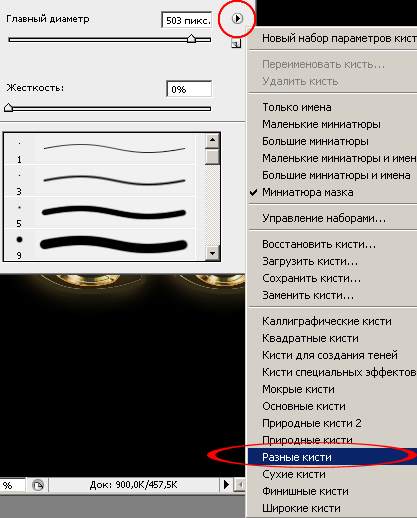
Task: Select Большие миниатюры view option
Action: (333, 141)
